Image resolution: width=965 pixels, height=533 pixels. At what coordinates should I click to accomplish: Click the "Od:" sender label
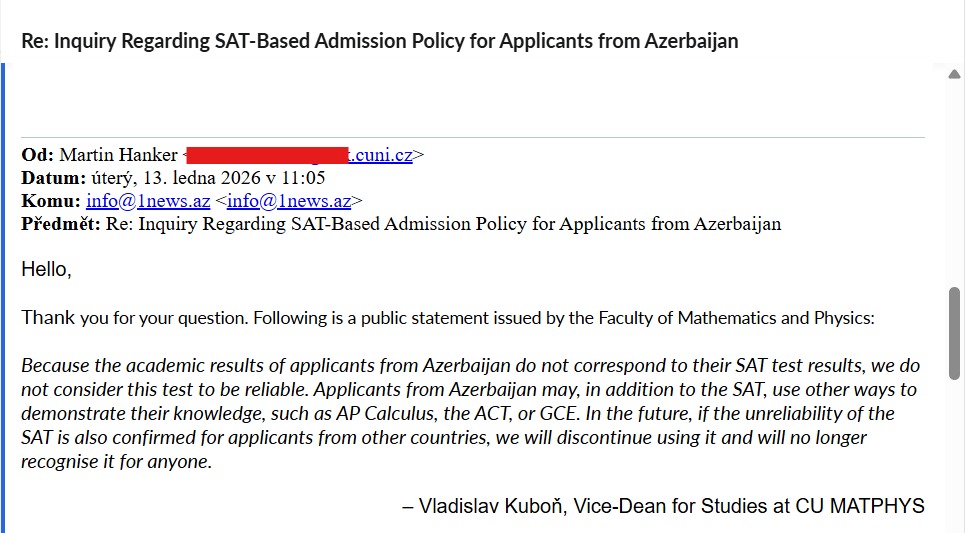pyautogui.click(x=38, y=155)
